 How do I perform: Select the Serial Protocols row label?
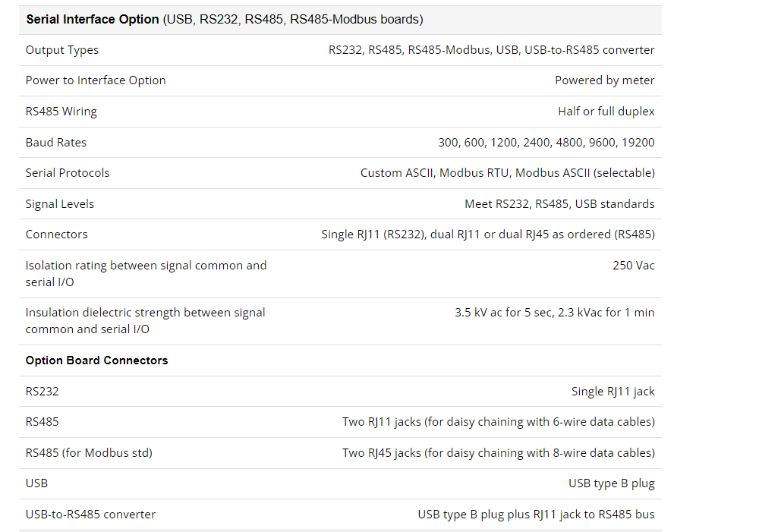68,173
